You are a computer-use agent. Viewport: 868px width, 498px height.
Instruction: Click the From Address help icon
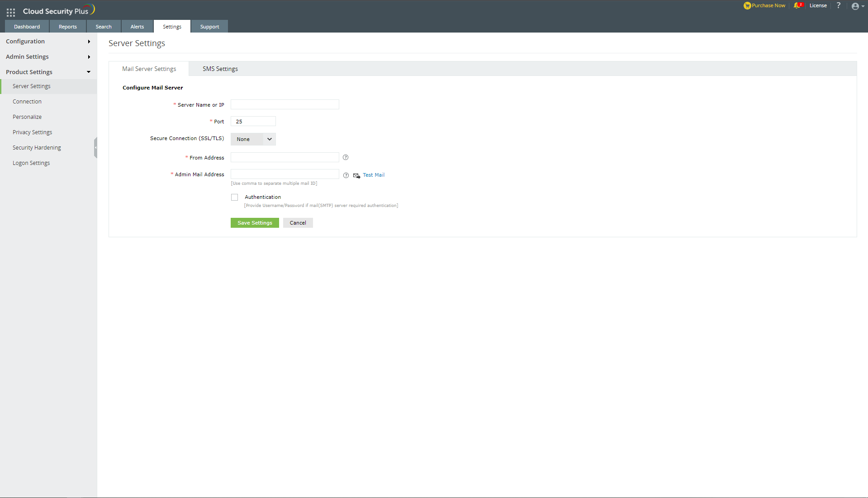(x=345, y=157)
